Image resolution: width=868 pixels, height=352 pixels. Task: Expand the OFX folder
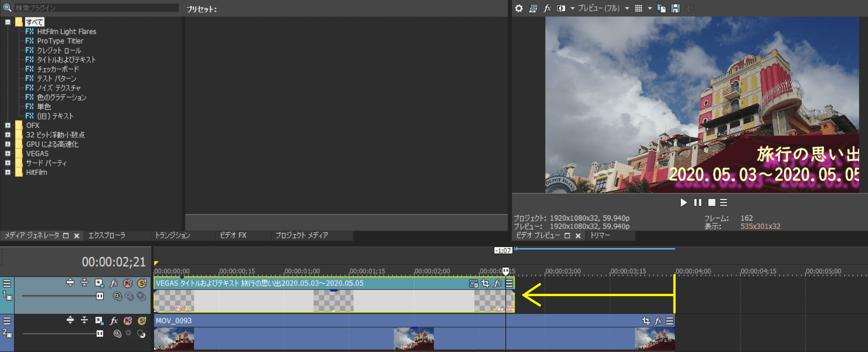click(8, 125)
